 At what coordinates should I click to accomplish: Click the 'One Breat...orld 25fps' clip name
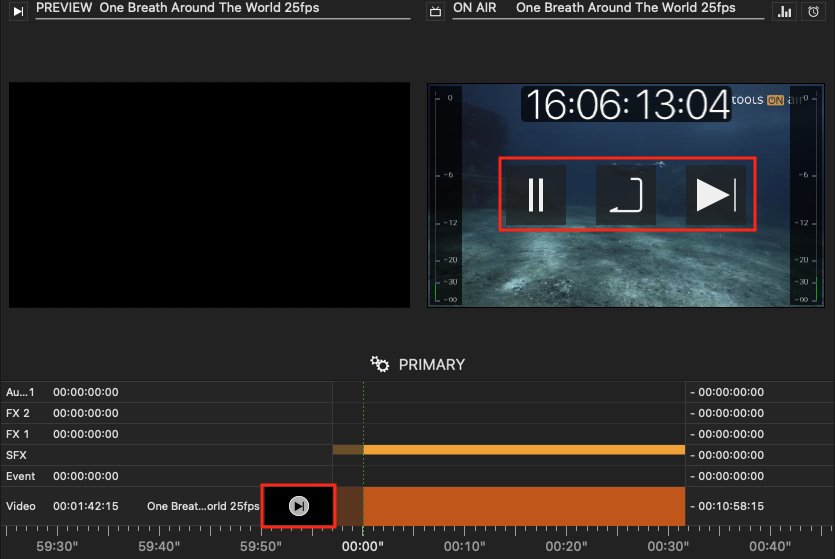[203, 506]
